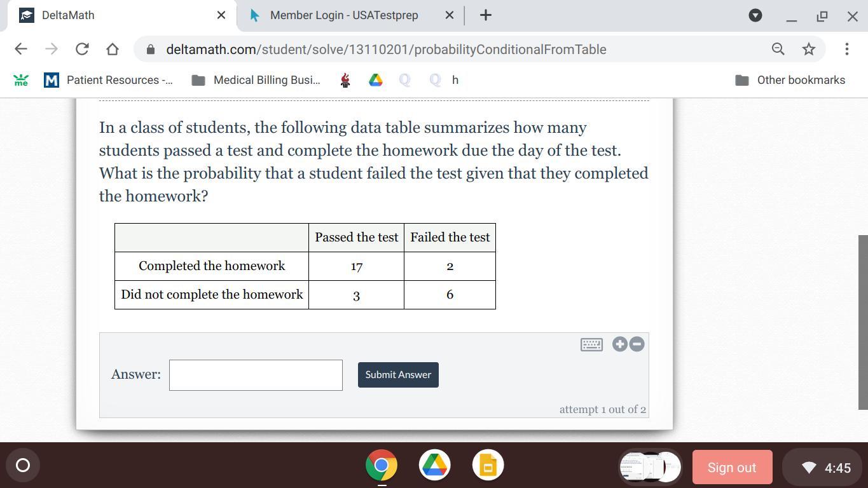Select 'Completed the homework' row label

click(x=212, y=266)
